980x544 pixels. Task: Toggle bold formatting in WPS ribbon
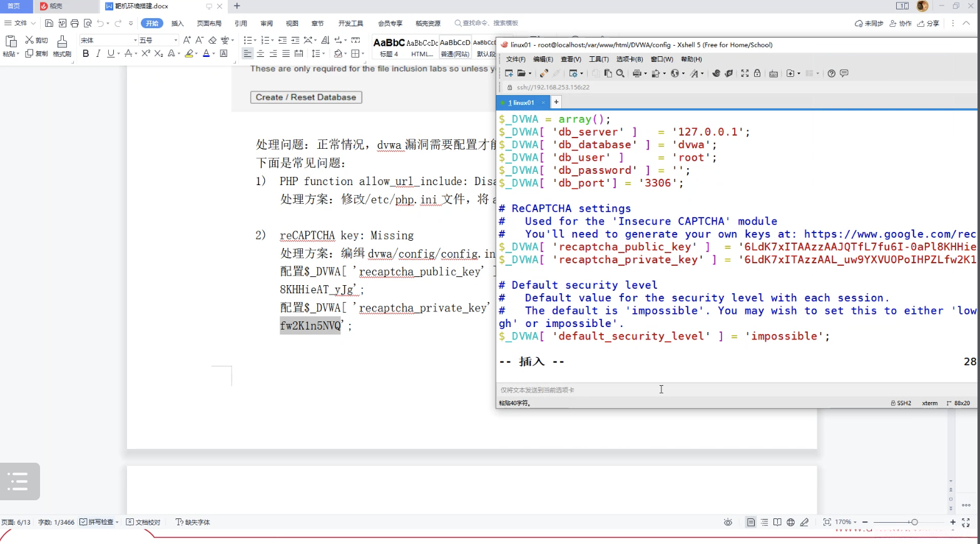click(86, 54)
